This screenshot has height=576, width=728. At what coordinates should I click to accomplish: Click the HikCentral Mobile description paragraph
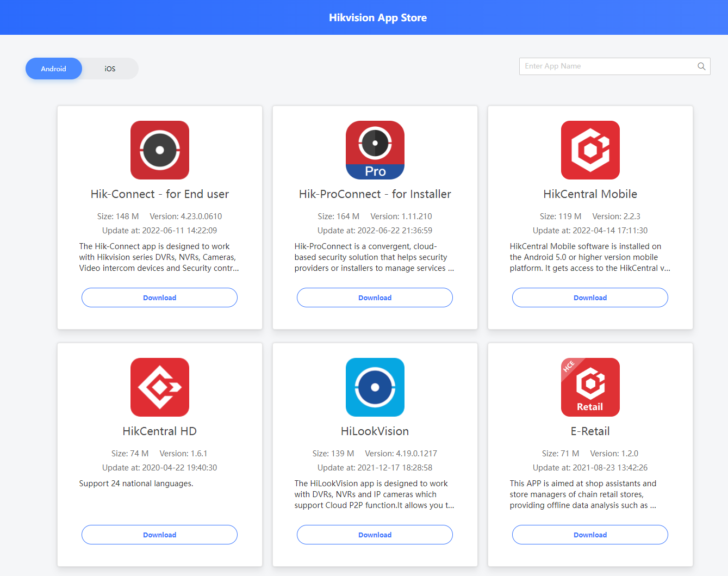pos(590,257)
